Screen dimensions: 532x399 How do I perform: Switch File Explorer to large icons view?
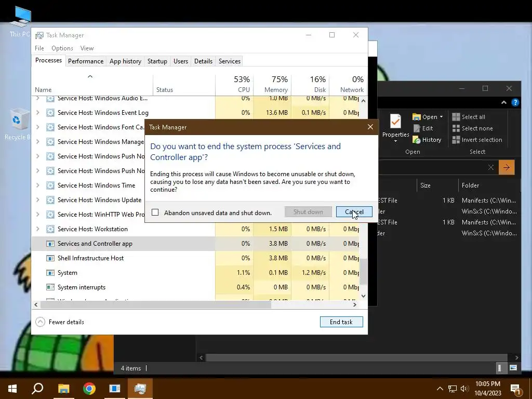pos(513,368)
